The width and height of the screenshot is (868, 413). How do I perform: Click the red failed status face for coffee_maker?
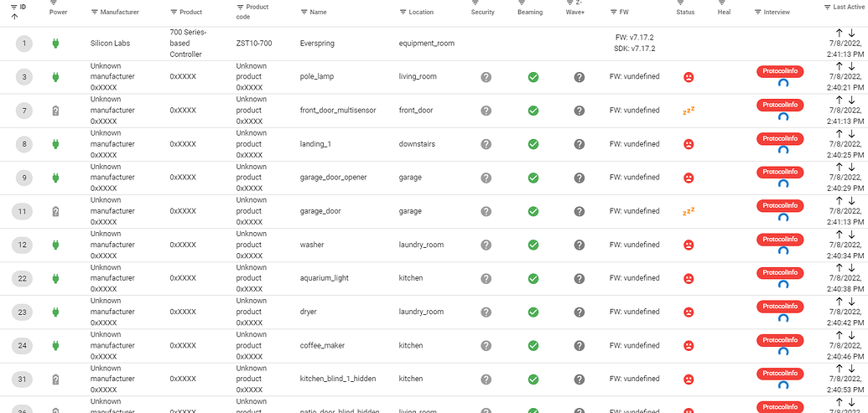689,345
